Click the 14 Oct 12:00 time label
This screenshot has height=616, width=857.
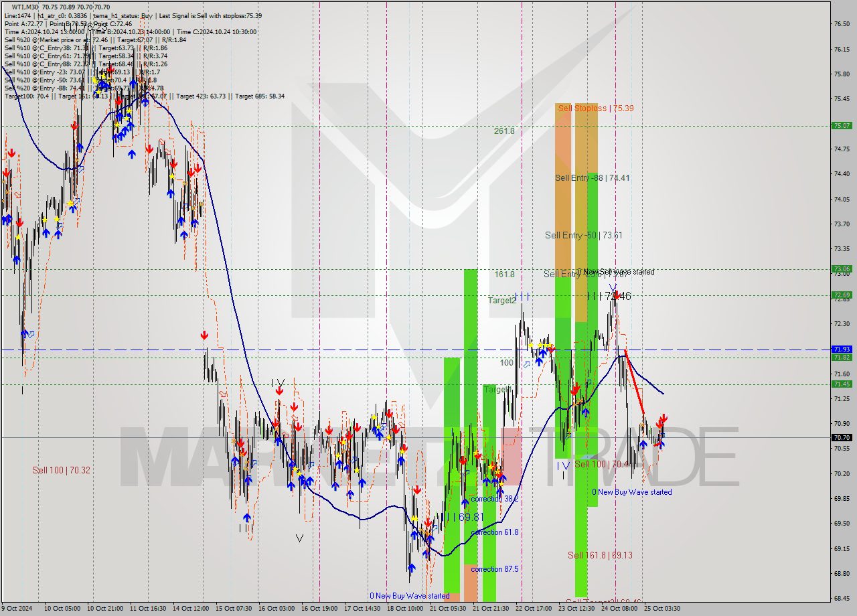pos(191,609)
